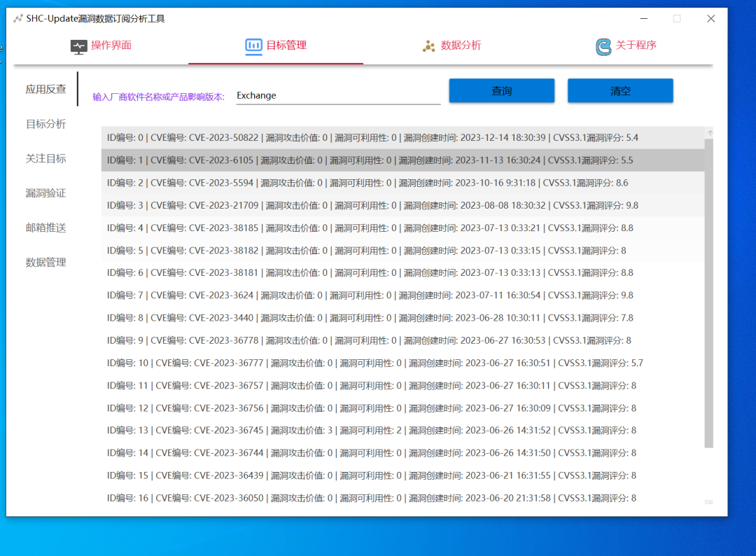Open the 关于程序 tab
This screenshot has width=756, height=556.
[625, 46]
